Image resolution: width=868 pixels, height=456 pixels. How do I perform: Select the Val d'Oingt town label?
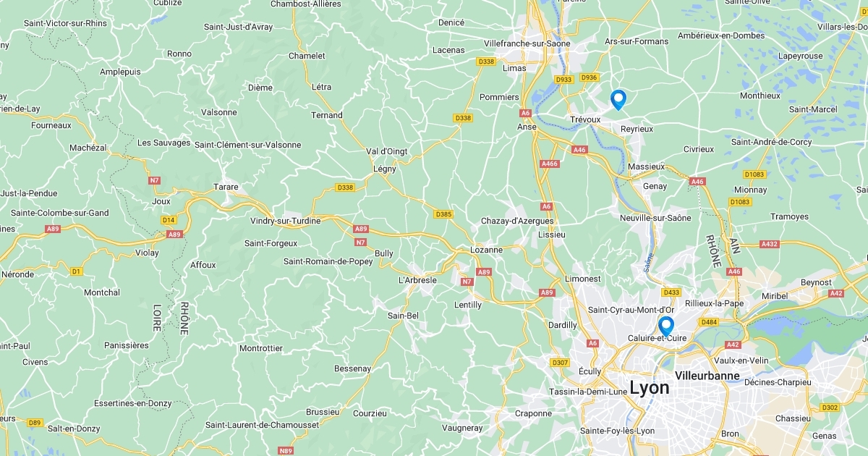[387, 151]
